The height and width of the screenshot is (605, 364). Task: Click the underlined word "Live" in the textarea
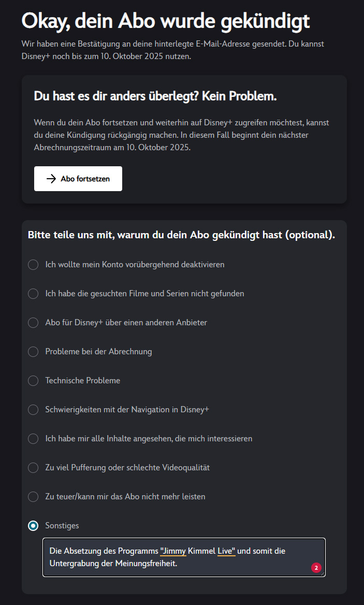click(225, 551)
